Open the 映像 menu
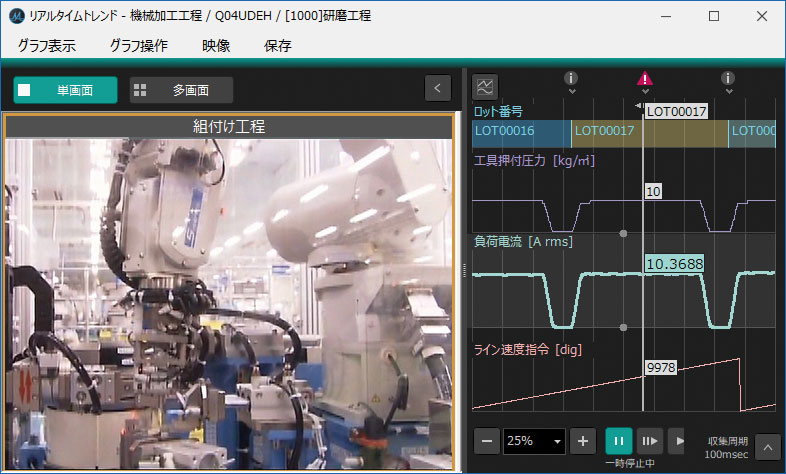The height and width of the screenshot is (474, 786). tap(216, 45)
